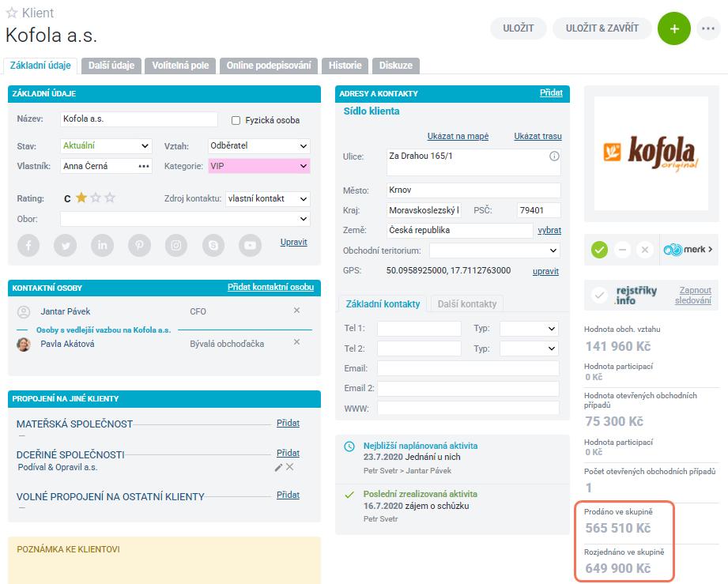Click the ULOŽIT & ZAVŘÍT button
The width and height of the screenshot is (728, 584).
pos(602,28)
